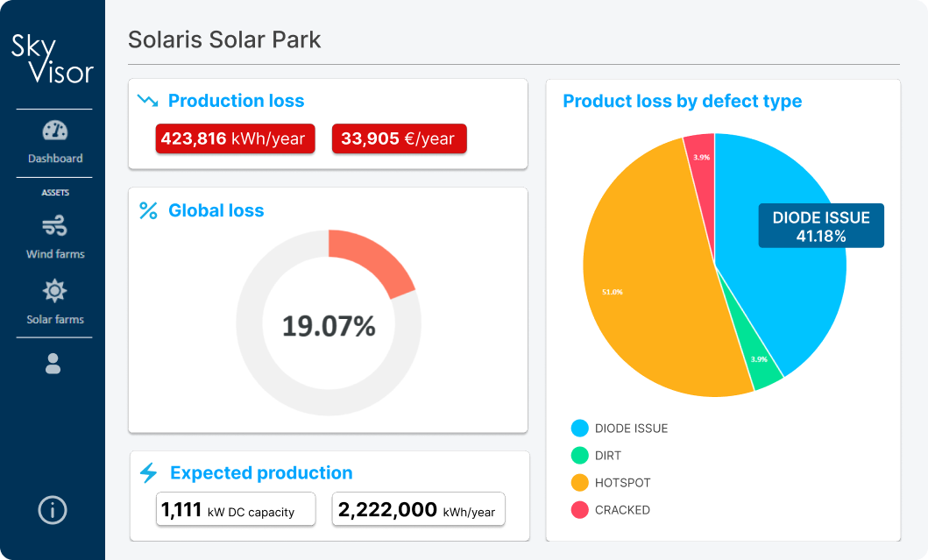The image size is (928, 560).
Task: Click the Global loss percent icon
Action: (x=148, y=210)
